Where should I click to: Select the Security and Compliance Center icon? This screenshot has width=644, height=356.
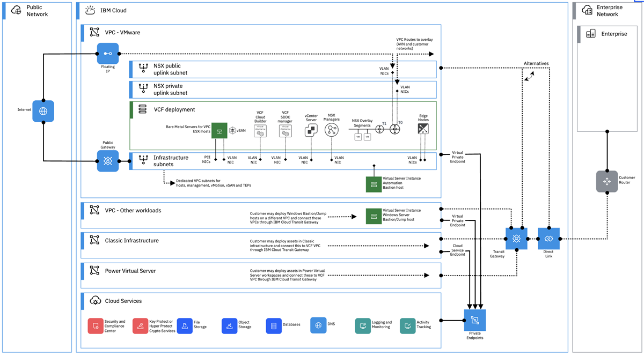(96, 326)
